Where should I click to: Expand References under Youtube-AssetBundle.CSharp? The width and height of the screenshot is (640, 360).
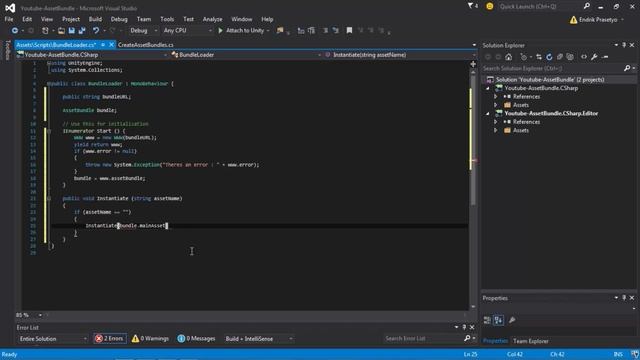(496, 97)
